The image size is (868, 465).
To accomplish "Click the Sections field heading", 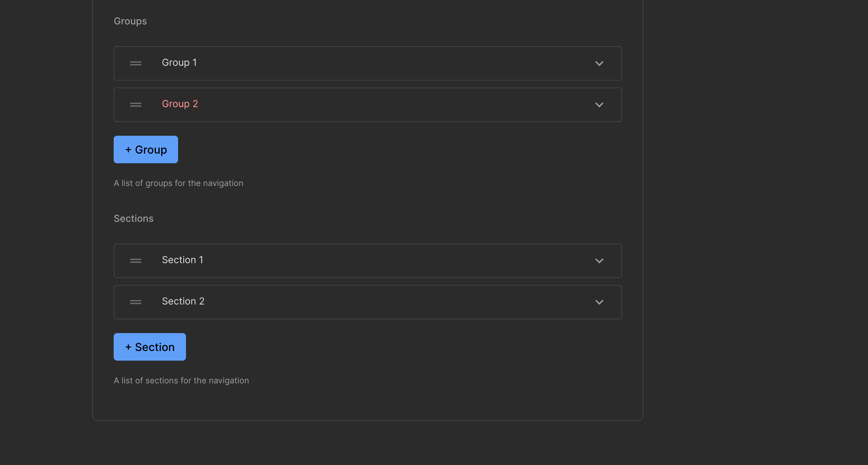I will pos(134,219).
